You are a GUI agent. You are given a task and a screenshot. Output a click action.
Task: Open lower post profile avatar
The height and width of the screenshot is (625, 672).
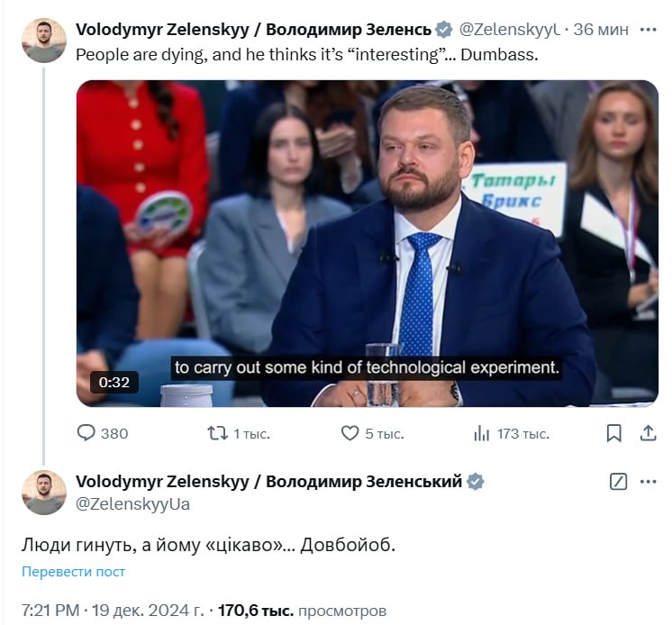[x=44, y=493]
